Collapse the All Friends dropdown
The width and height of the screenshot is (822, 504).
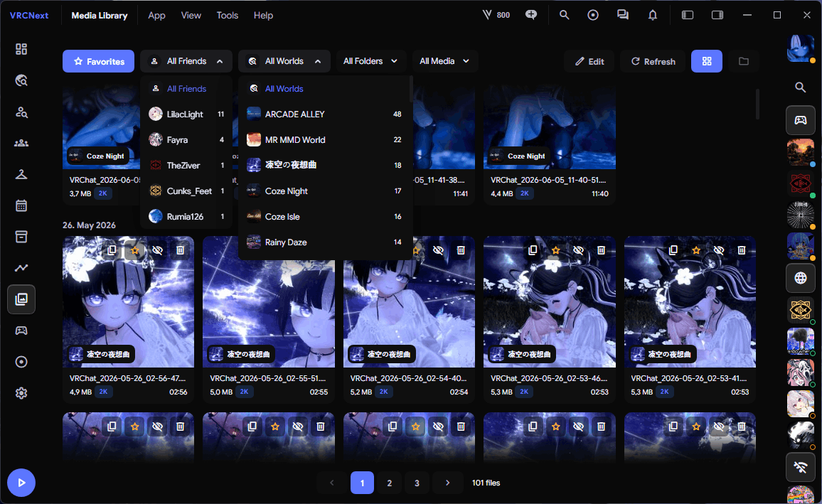pyautogui.click(x=186, y=61)
